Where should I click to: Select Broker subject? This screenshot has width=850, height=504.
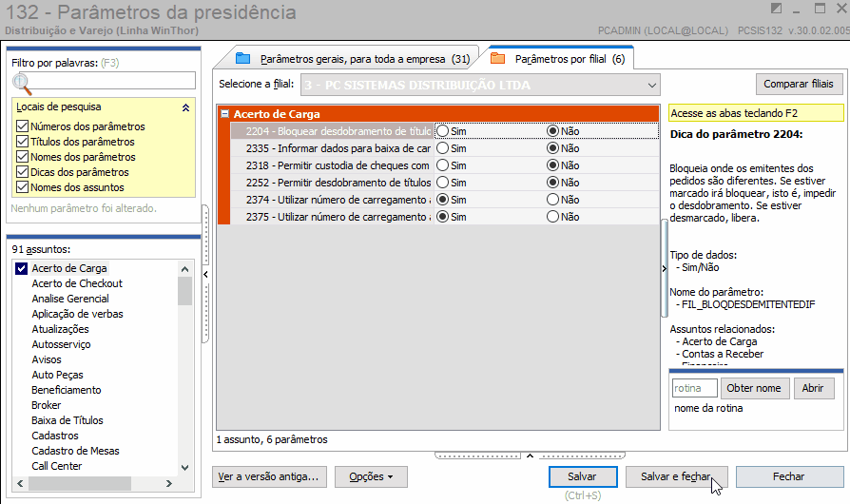tap(46, 405)
